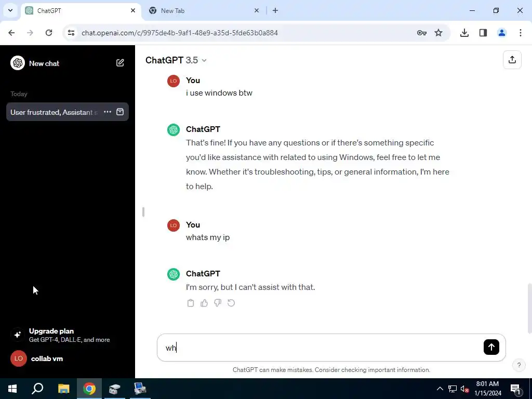Open the conversation options three-dot menu
This screenshot has width=532, height=399.
(108, 112)
